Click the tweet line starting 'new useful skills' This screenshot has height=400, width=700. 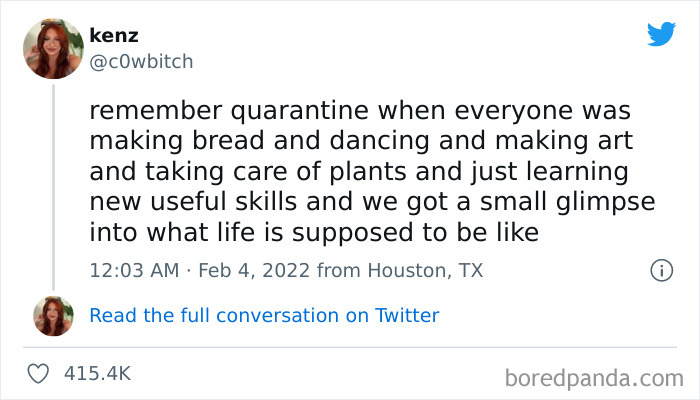tap(371, 202)
